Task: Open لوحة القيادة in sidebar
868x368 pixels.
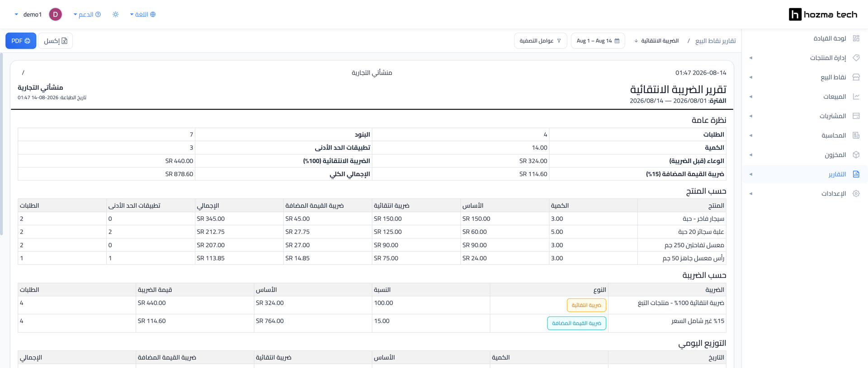Action: point(805,38)
